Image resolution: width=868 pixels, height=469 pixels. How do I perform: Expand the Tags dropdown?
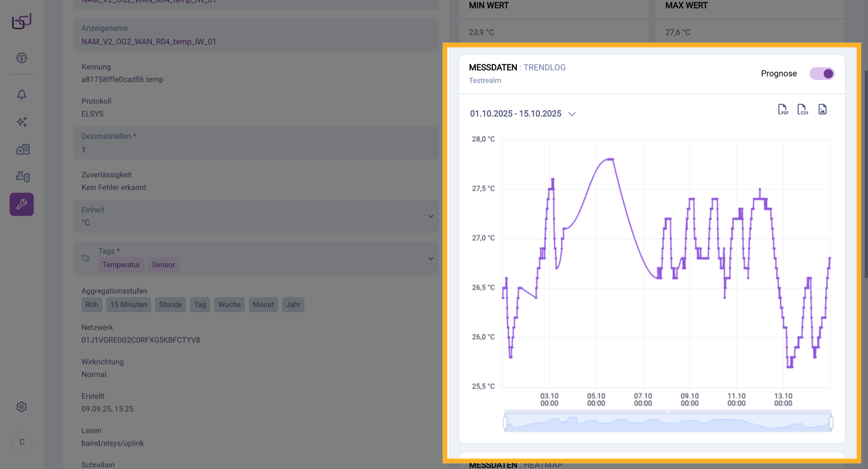430,259
